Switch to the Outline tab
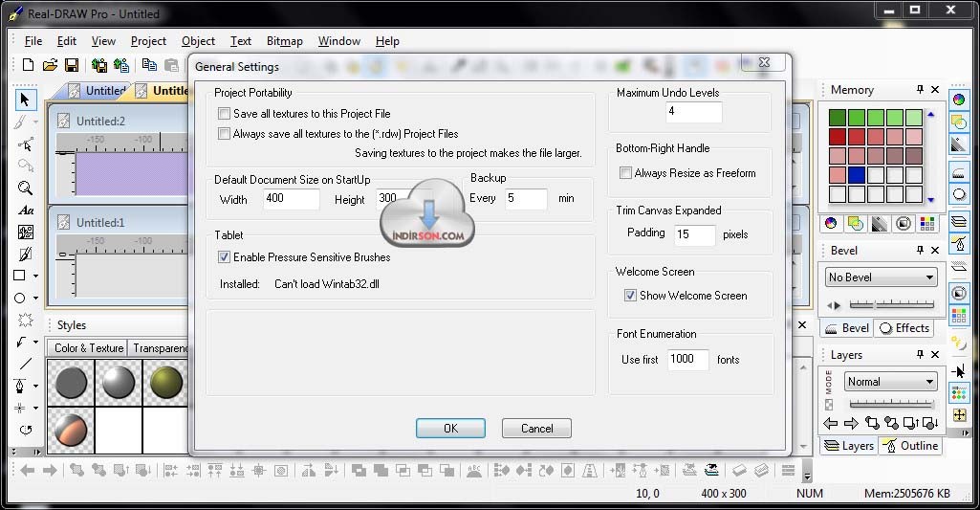Image resolution: width=980 pixels, height=510 pixels. click(x=910, y=446)
